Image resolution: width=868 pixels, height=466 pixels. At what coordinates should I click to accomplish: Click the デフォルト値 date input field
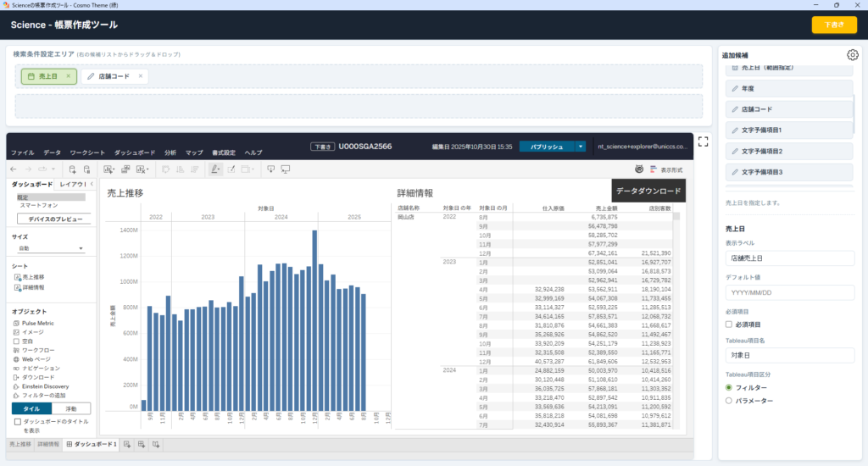coord(789,292)
